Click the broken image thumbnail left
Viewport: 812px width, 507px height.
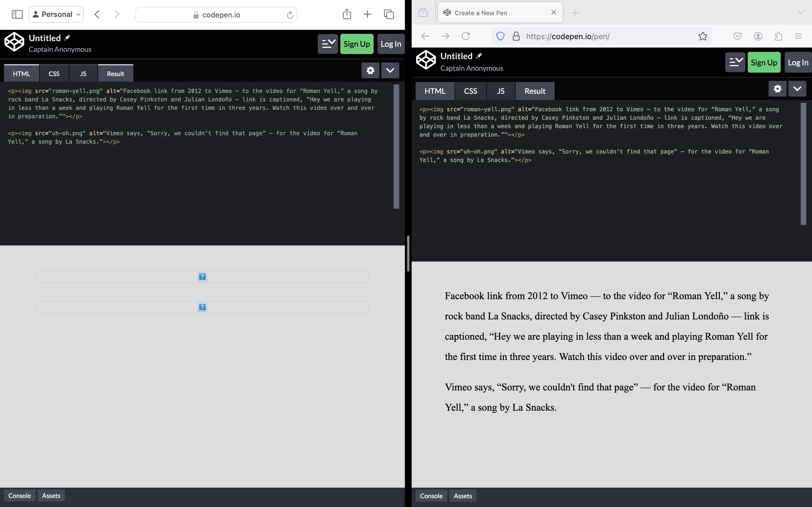[202, 276]
